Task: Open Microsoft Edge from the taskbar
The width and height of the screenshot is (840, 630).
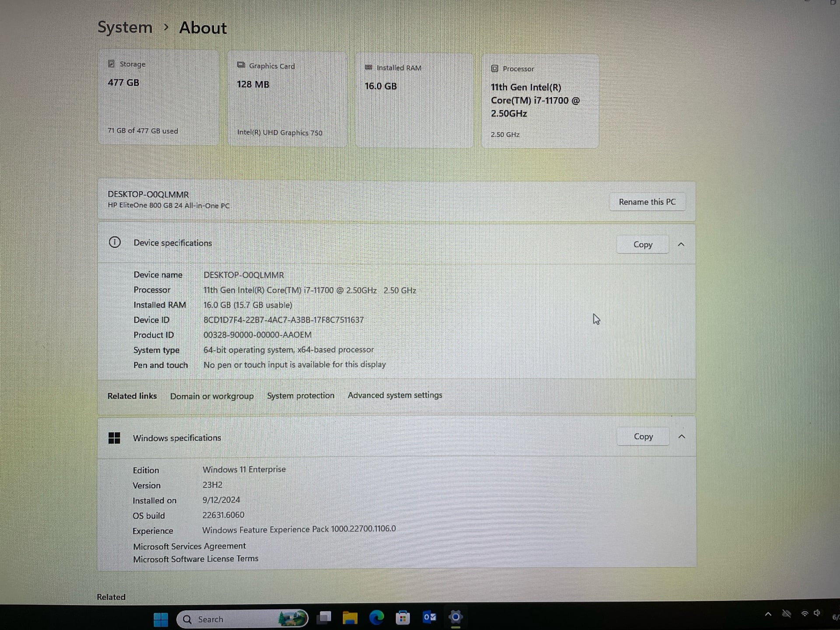Action: coord(376,617)
